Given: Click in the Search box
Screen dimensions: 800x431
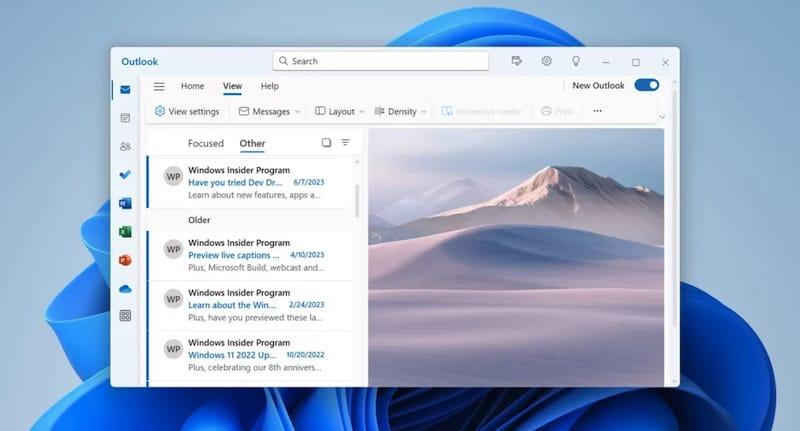Looking at the screenshot, I should point(381,61).
